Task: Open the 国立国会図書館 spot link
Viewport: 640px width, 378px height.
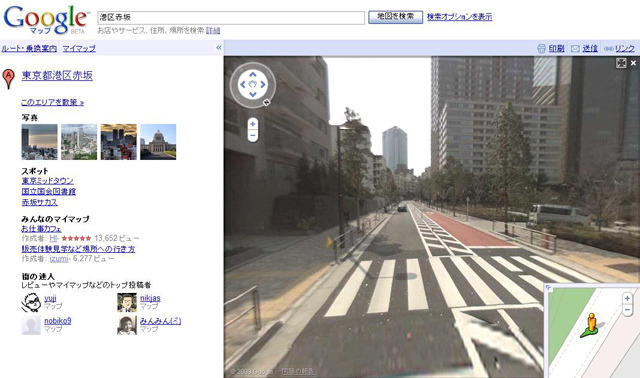Action: click(49, 191)
